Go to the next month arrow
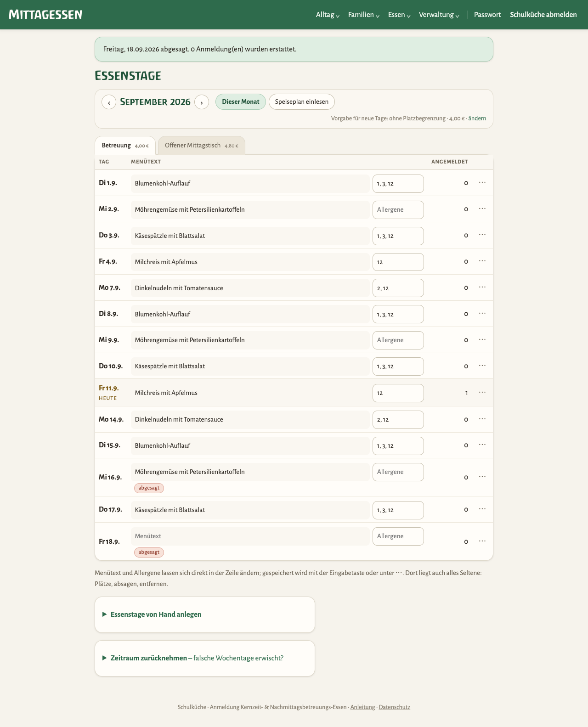Image resolution: width=588 pixels, height=727 pixels. pos(202,102)
